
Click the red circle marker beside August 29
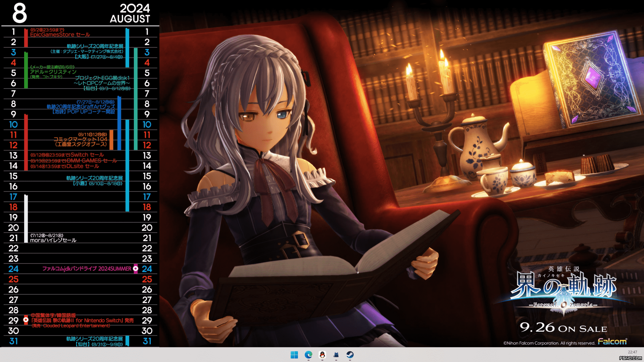(26, 320)
